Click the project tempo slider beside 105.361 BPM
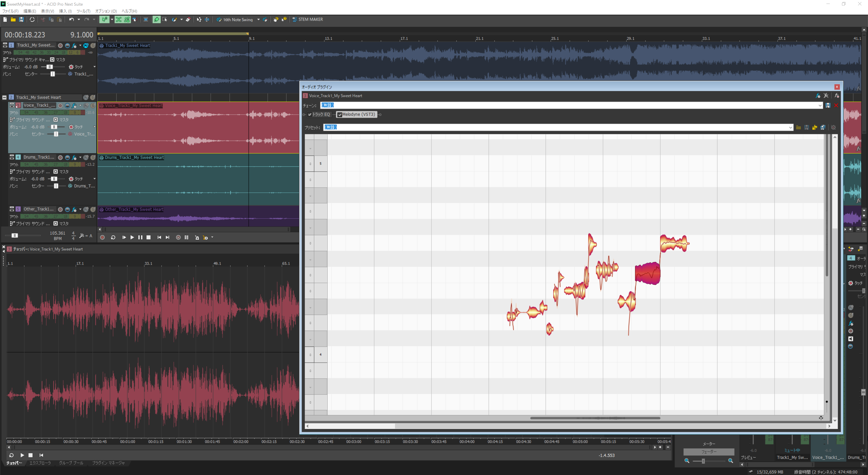This screenshot has width=868, height=475. click(x=14, y=235)
